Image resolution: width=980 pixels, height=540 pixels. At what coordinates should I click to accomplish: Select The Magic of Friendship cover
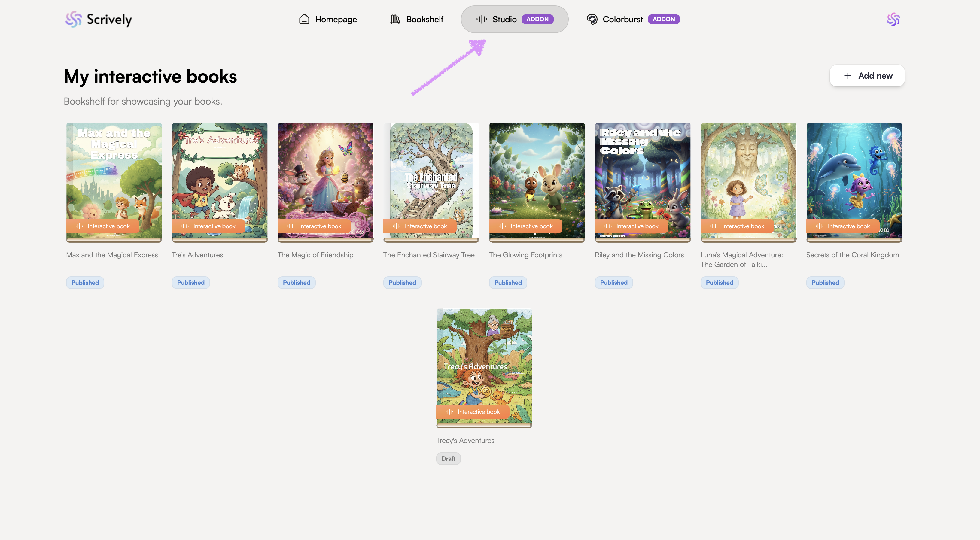325,175
